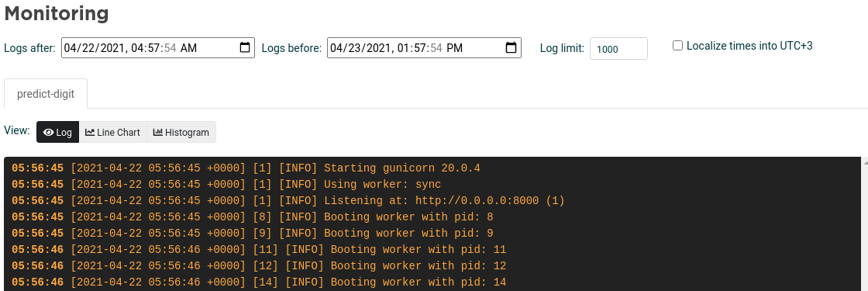Click the Log limit input field
The width and height of the screenshot is (868, 291).
(618, 49)
